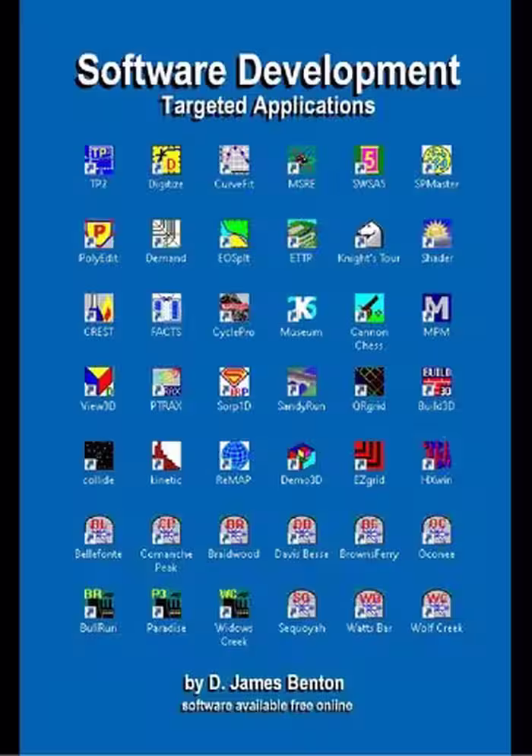Select the Demo3D icon
Viewport: 532px width, 756px height.
pyautogui.click(x=302, y=456)
